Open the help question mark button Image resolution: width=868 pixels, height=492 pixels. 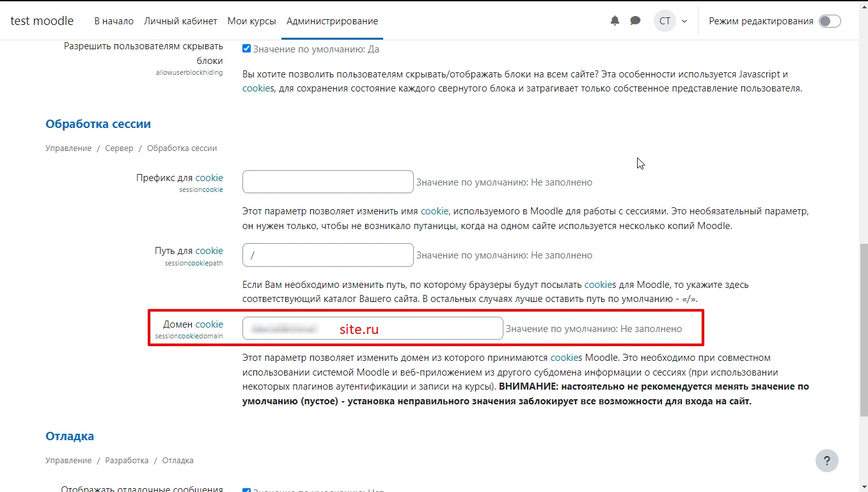tap(826, 461)
